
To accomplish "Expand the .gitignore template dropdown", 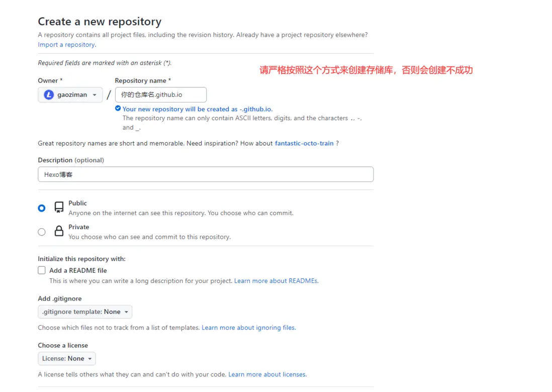I will coord(85,312).
